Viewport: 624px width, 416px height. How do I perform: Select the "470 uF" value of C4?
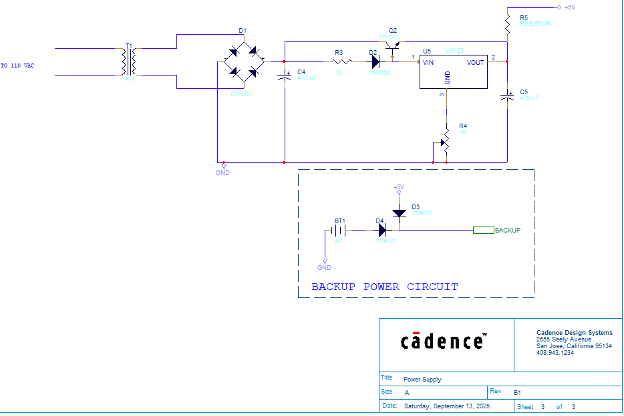pos(307,78)
